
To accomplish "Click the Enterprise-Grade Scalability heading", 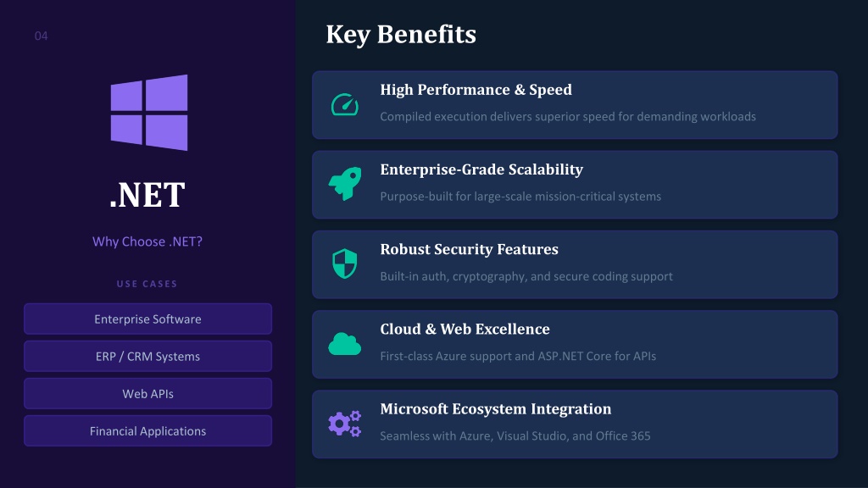I will pos(481,169).
